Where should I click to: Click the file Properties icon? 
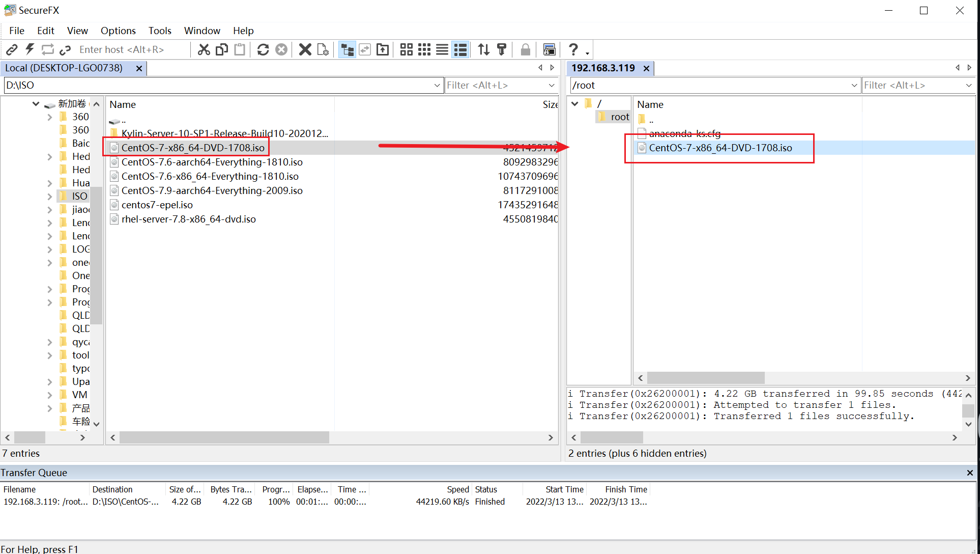click(323, 49)
